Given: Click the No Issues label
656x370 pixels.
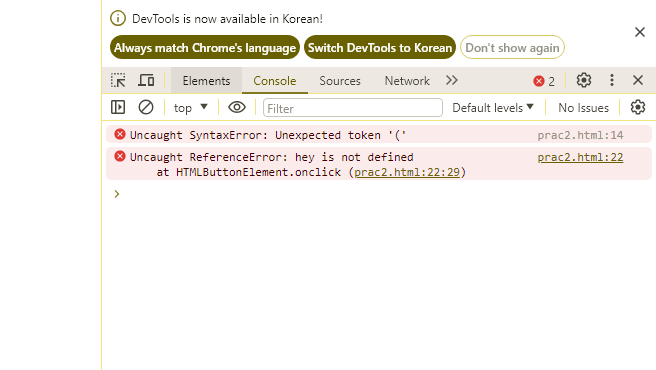Looking at the screenshot, I should coord(583,108).
